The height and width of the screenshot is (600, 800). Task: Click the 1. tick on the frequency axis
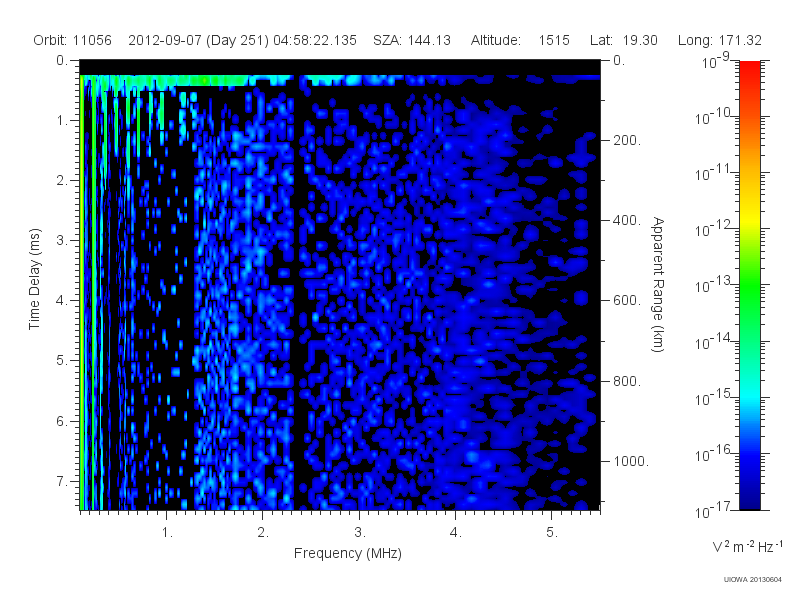[x=167, y=533]
